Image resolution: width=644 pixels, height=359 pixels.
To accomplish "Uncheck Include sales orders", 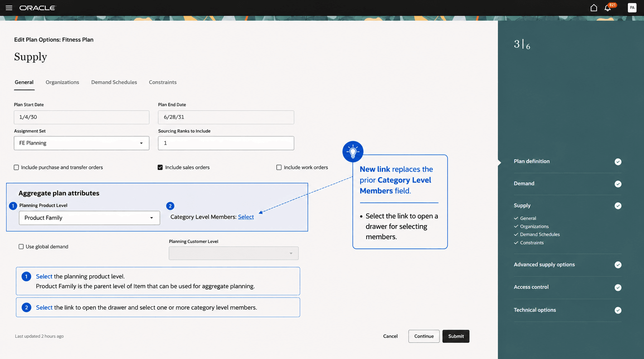I will (x=160, y=167).
